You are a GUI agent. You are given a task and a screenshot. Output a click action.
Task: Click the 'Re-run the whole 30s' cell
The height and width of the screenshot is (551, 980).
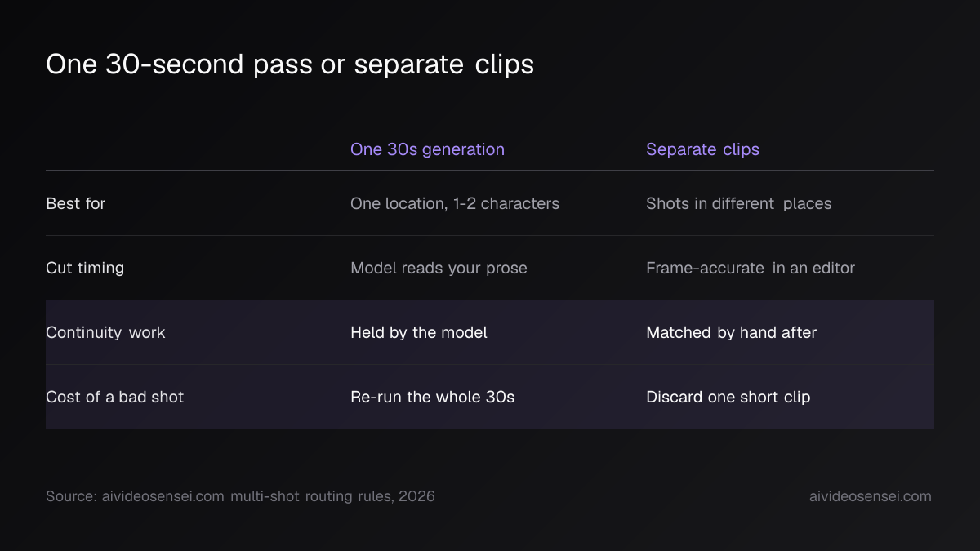(x=432, y=397)
